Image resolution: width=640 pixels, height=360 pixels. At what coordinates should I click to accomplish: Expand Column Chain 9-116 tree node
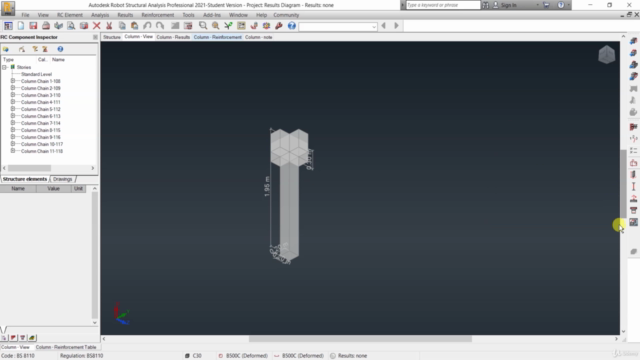(13, 137)
